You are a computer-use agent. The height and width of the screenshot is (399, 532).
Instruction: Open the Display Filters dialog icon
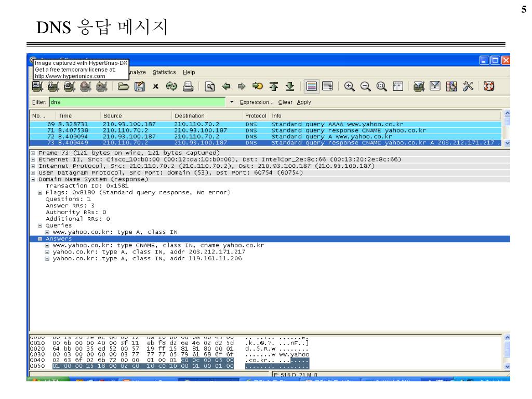[435, 87]
